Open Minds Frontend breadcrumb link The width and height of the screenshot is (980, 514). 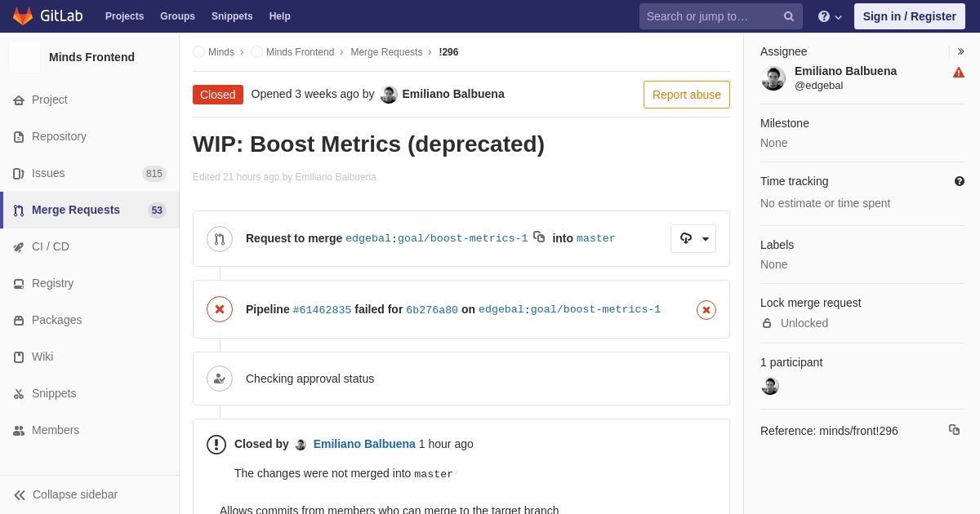click(300, 52)
